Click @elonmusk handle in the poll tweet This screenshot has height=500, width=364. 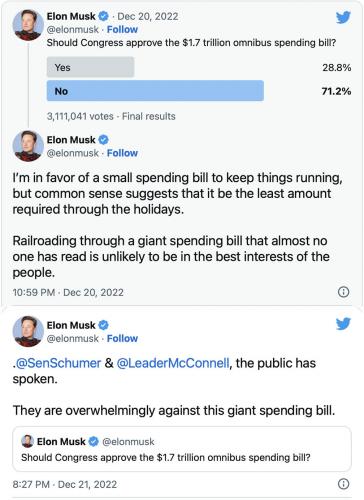(73, 30)
